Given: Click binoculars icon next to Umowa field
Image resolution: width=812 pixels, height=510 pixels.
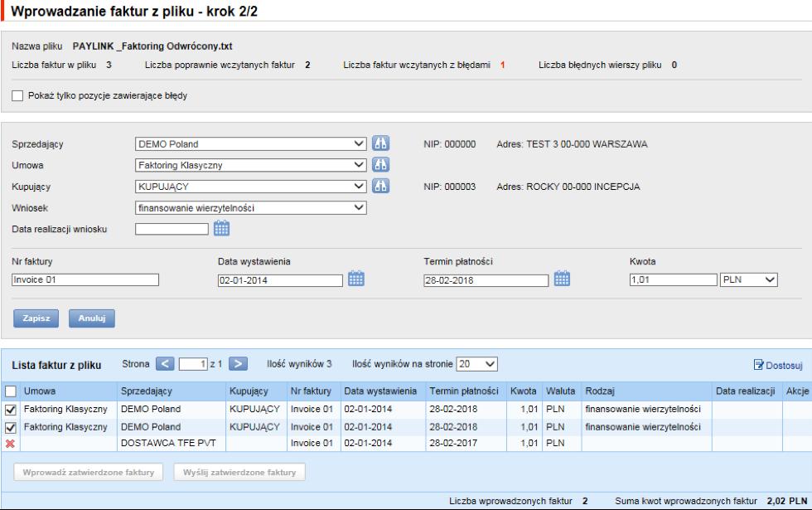Looking at the screenshot, I should click(380, 165).
